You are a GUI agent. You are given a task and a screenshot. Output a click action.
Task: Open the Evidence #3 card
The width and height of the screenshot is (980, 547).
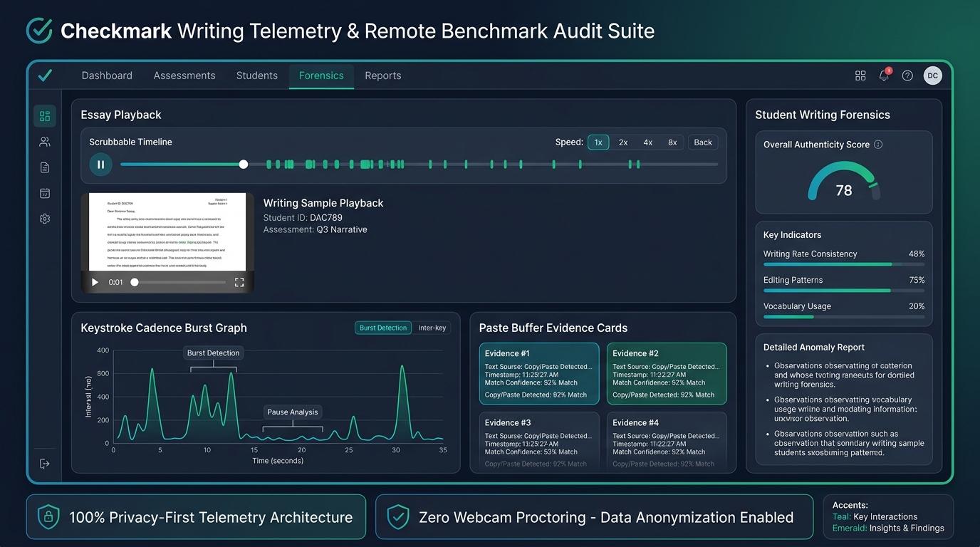539,442
